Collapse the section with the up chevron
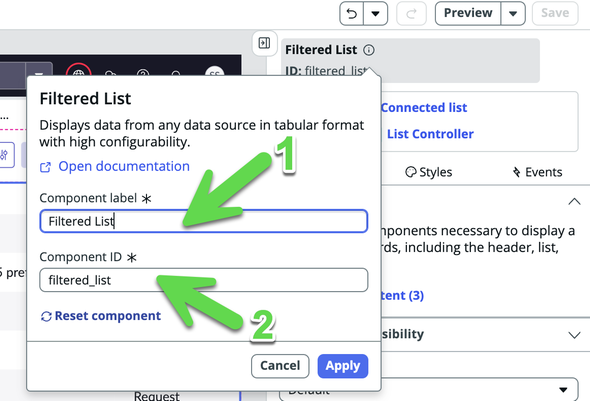Viewport: 590px width, 401px height. coord(574,201)
